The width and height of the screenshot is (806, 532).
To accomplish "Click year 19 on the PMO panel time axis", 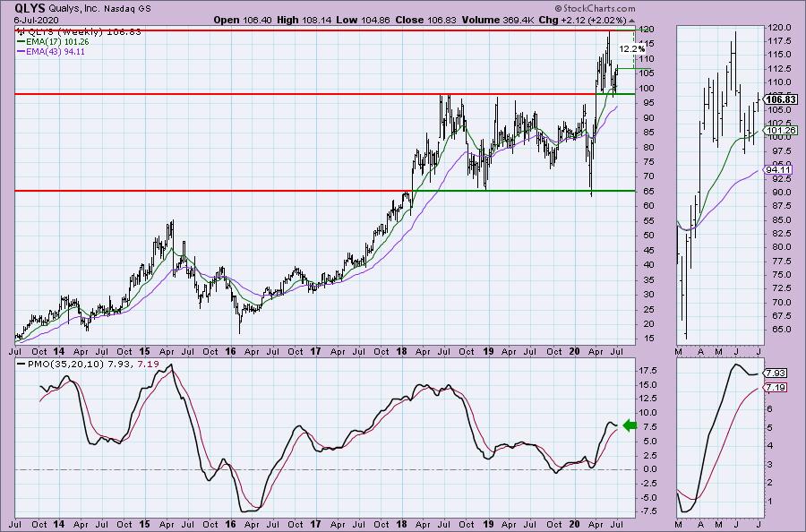I will point(488,524).
